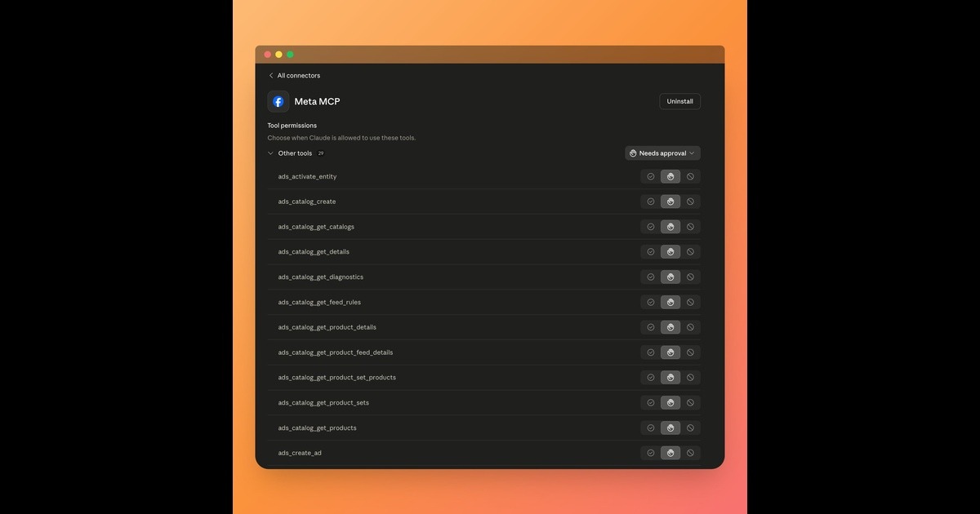Block ads_catalog_get_diagnostics tool
Viewport: 980px width, 514px height.
(690, 277)
